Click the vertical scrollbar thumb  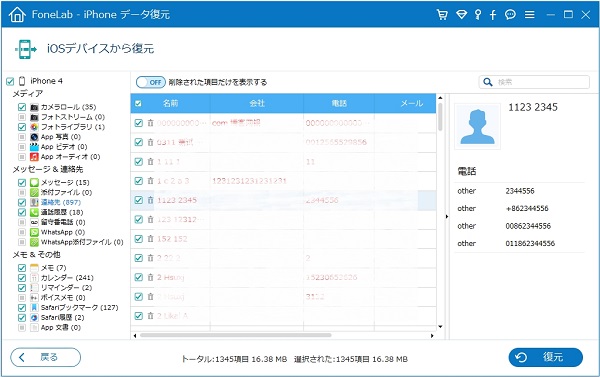click(x=440, y=117)
